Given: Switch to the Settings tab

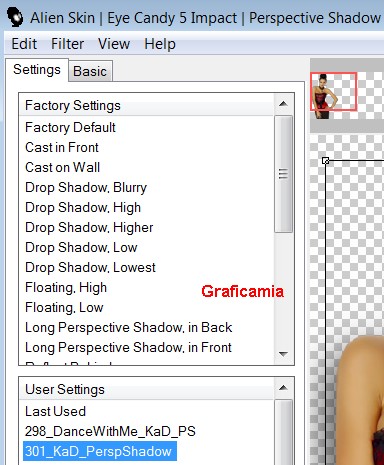Looking at the screenshot, I should tap(37, 70).
